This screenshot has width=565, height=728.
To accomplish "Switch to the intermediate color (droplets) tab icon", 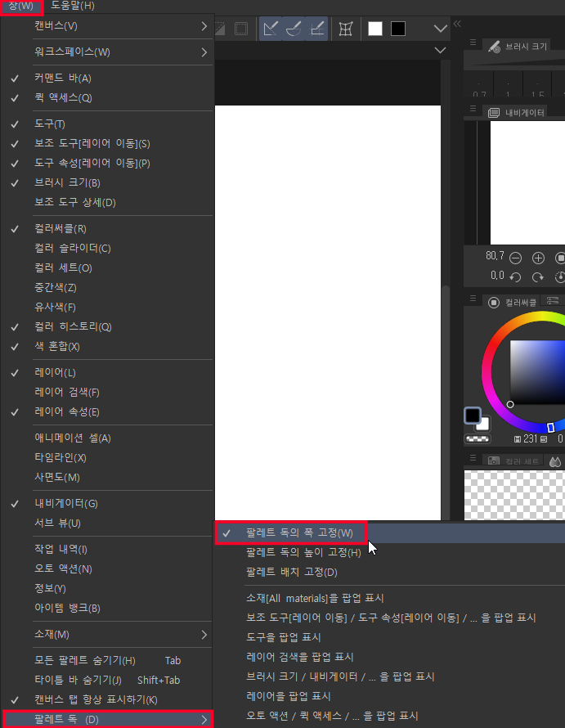I will coord(555,461).
